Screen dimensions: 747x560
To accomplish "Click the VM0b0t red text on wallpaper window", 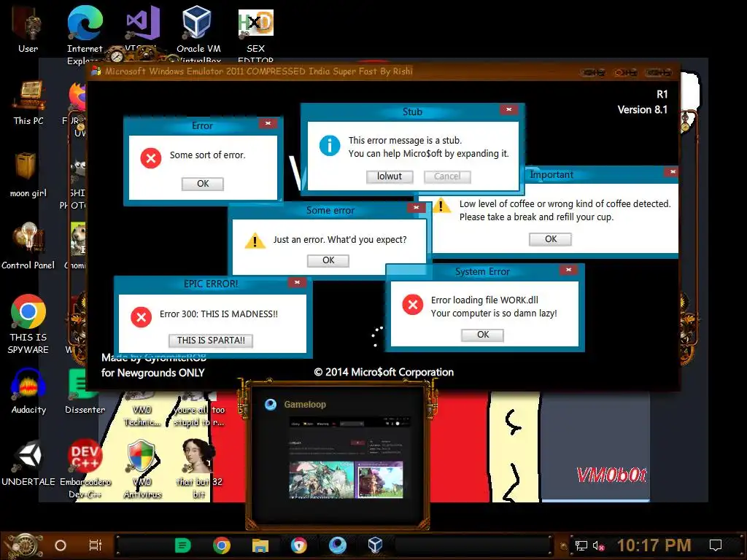I will [x=611, y=475].
